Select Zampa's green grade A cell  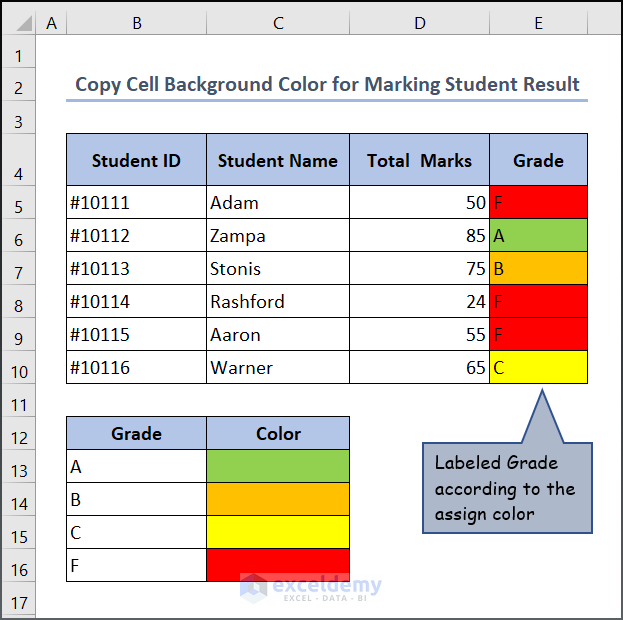pyautogui.click(x=538, y=236)
